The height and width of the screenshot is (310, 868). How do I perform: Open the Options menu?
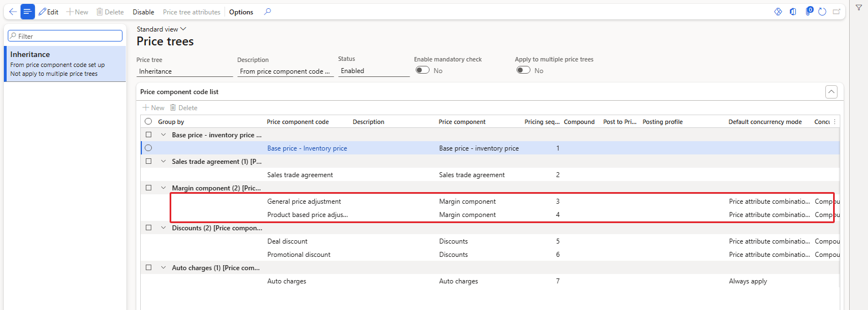pyautogui.click(x=241, y=12)
